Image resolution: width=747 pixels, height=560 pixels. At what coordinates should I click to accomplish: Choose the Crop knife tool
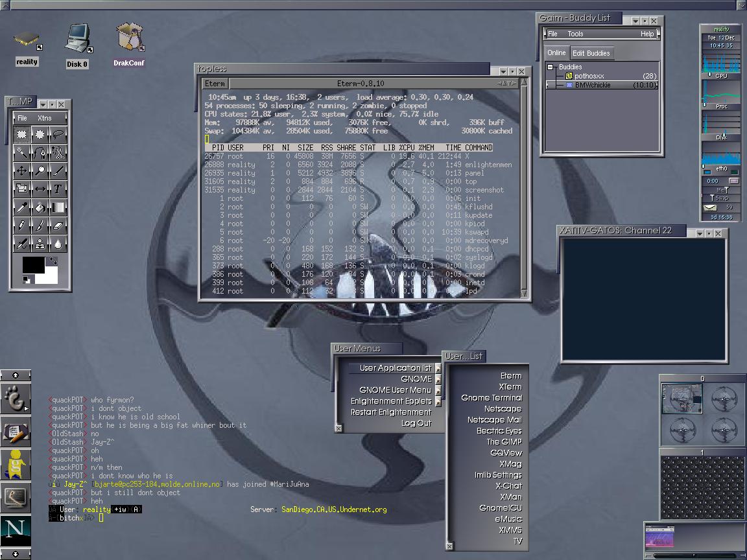pyautogui.click(x=58, y=171)
